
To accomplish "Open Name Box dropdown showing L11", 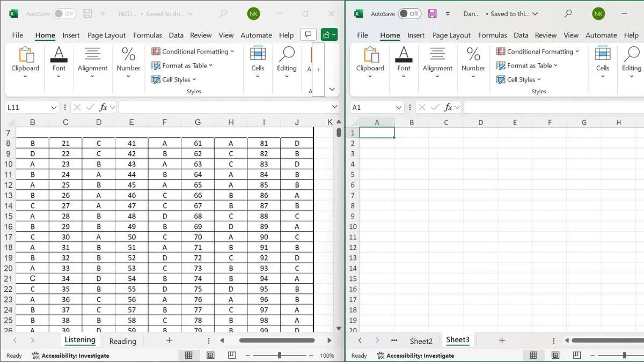I will (x=54, y=107).
